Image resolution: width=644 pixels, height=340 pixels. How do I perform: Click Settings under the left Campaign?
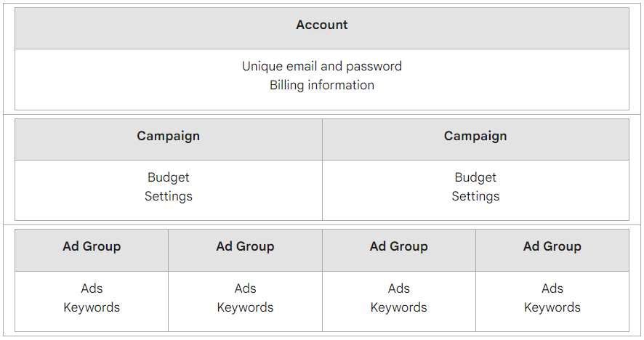coord(168,196)
